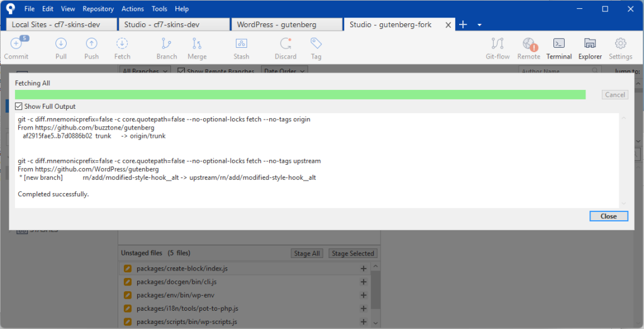Click the Stage All button

(x=308, y=254)
